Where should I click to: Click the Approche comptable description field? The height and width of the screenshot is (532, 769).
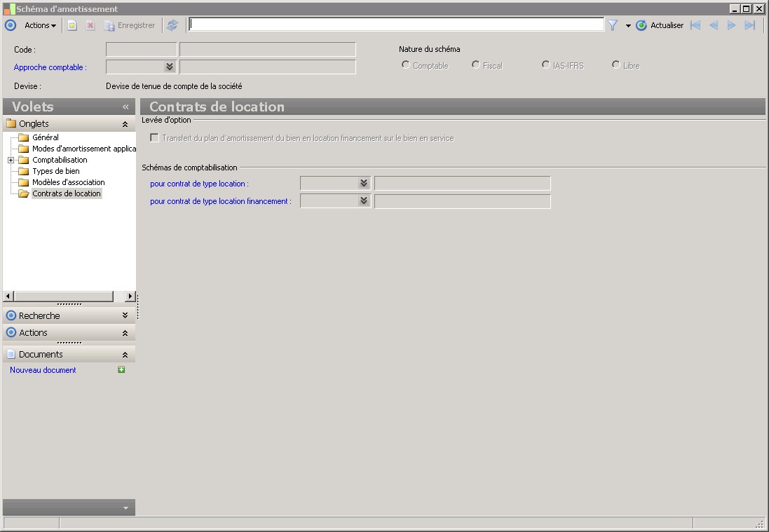tap(268, 67)
